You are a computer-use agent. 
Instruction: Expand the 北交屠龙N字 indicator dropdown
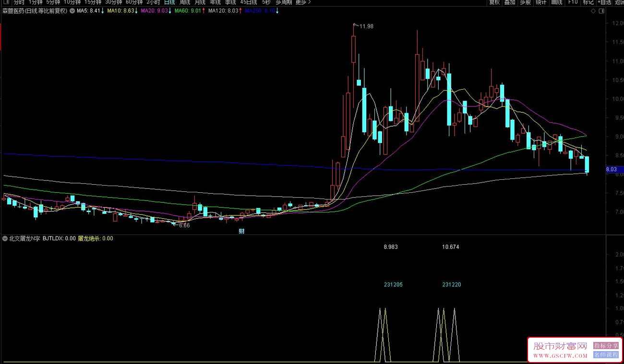[x=5, y=238]
